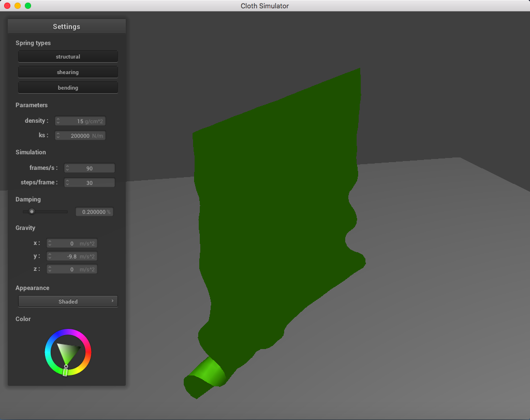530x420 pixels.
Task: Click the frames/s value field
Action: [x=90, y=168]
